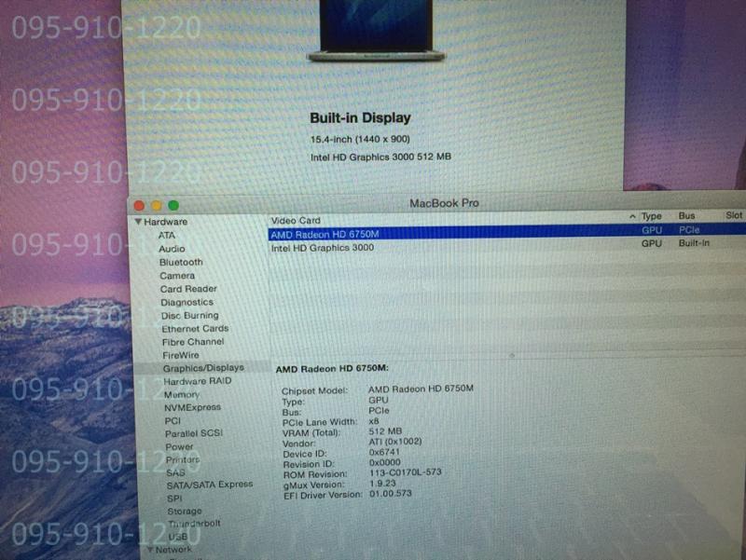Image resolution: width=746 pixels, height=560 pixels.
Task: Sort by Video Card column header
Action: (296, 220)
